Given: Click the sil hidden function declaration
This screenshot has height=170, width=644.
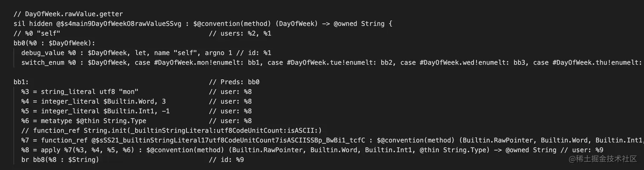Looking at the screenshot, I should point(203,24).
